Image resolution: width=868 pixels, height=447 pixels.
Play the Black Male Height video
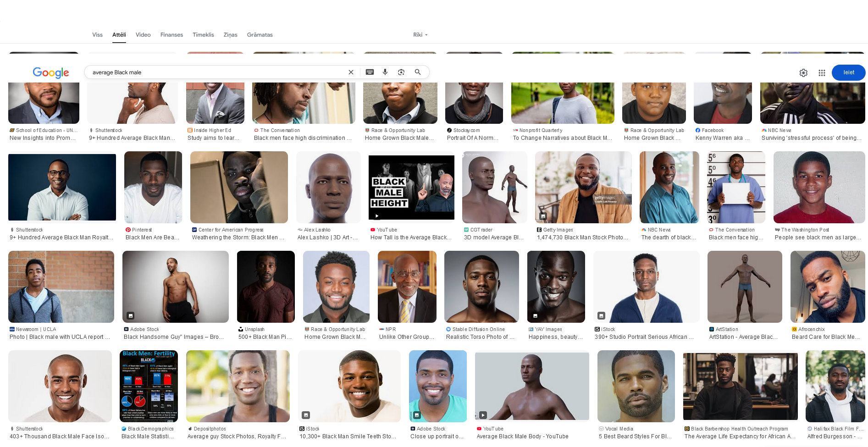click(x=411, y=188)
